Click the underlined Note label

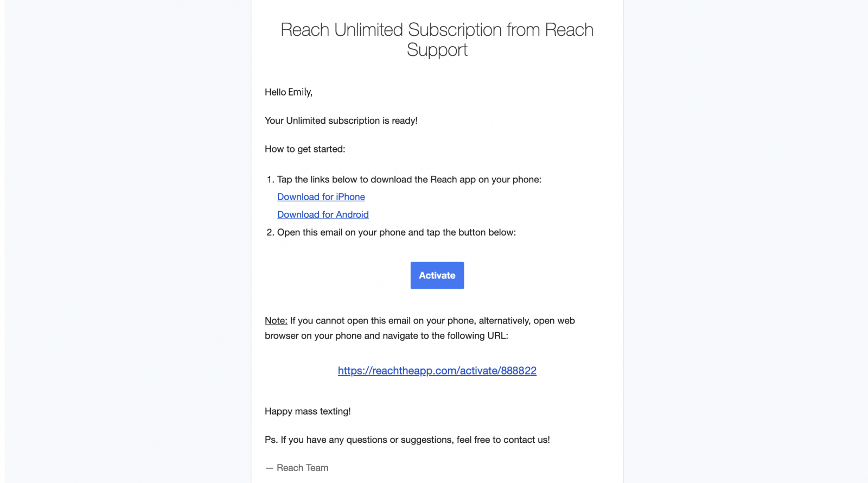tap(276, 320)
